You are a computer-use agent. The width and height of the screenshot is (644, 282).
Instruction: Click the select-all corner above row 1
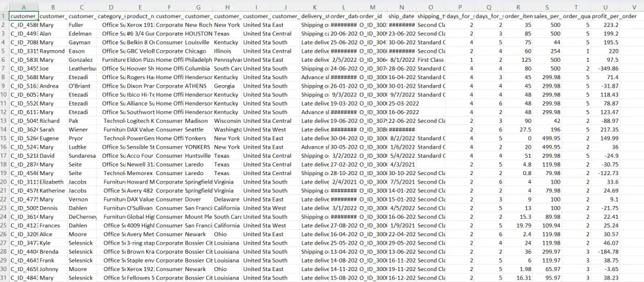(x=4, y=7)
